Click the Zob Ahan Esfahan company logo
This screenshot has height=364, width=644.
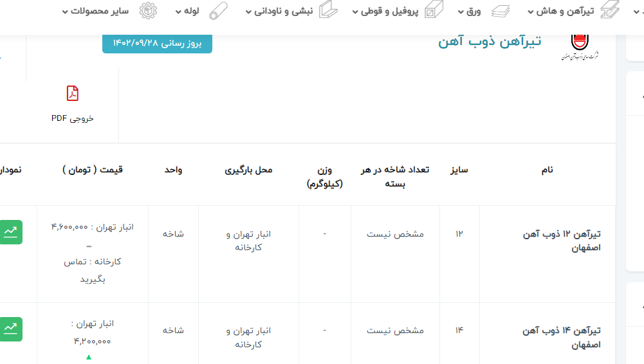(579, 46)
